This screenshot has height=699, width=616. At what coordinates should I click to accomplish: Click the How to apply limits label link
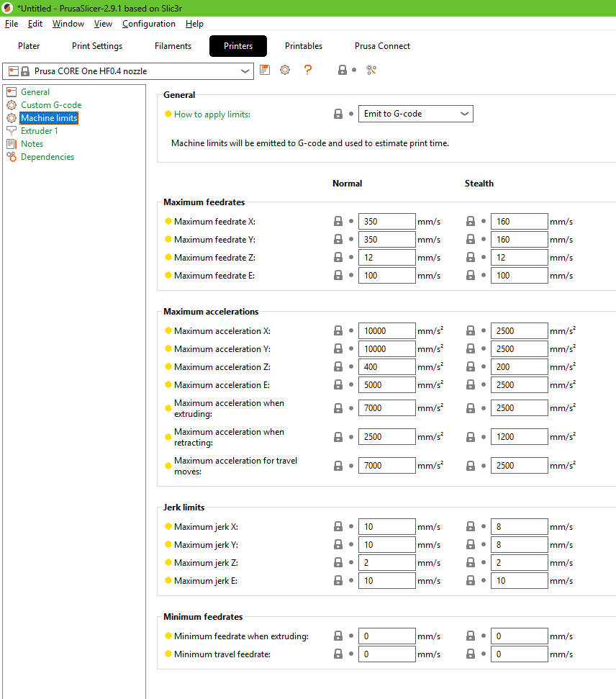click(212, 114)
